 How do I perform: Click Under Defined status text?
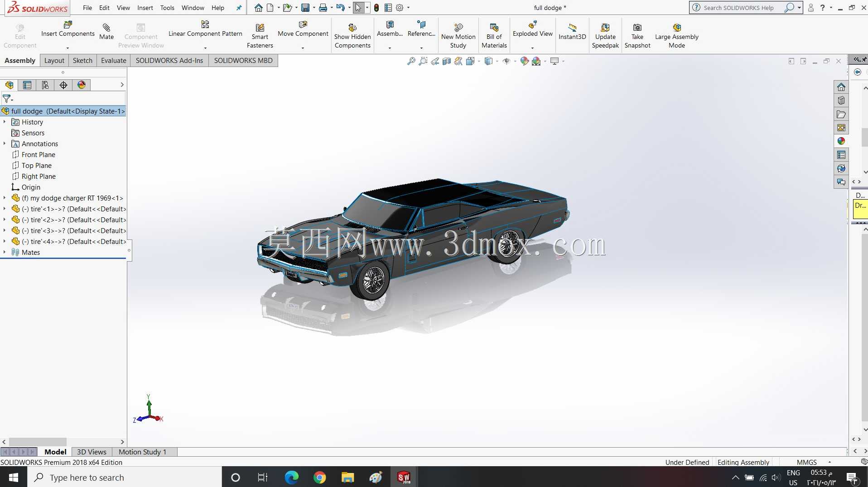tap(687, 462)
